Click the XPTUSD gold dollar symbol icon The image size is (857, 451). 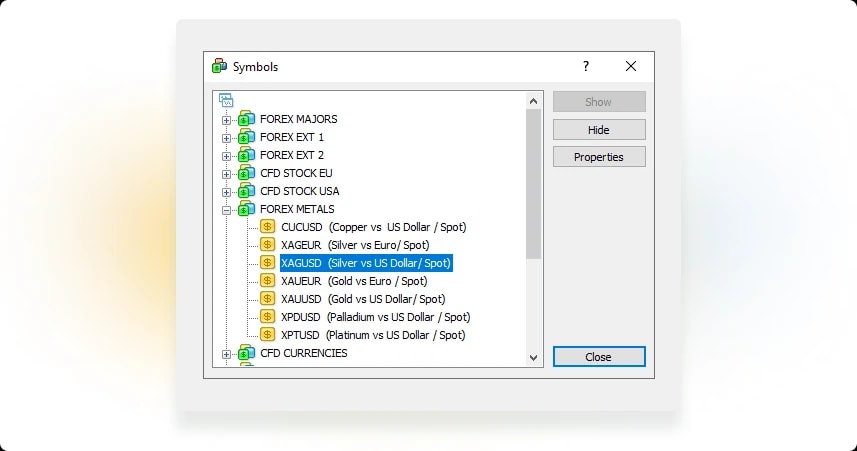tap(267, 335)
